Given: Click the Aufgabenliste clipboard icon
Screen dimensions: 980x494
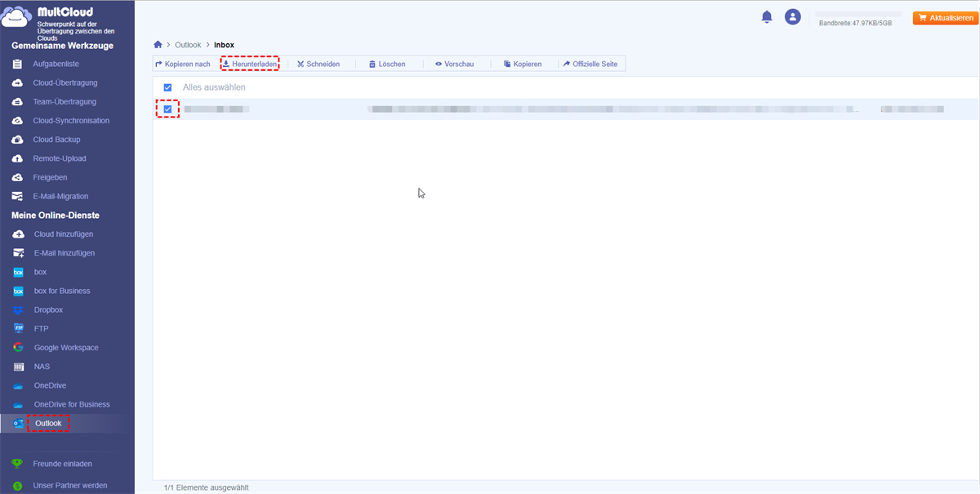Looking at the screenshot, I should [x=17, y=64].
